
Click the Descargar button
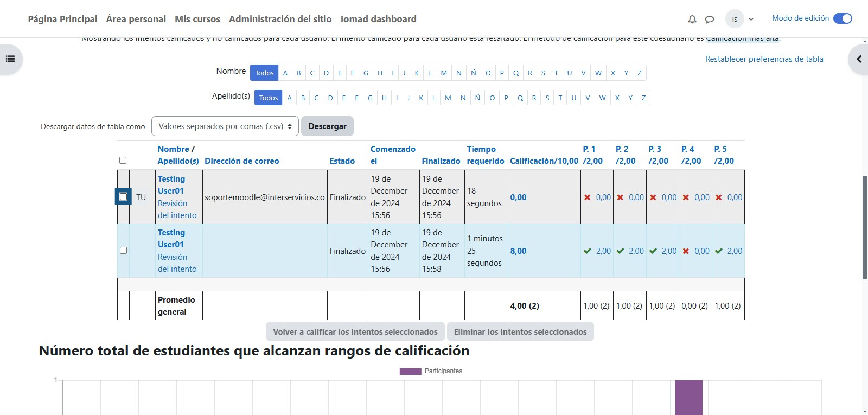pos(327,126)
